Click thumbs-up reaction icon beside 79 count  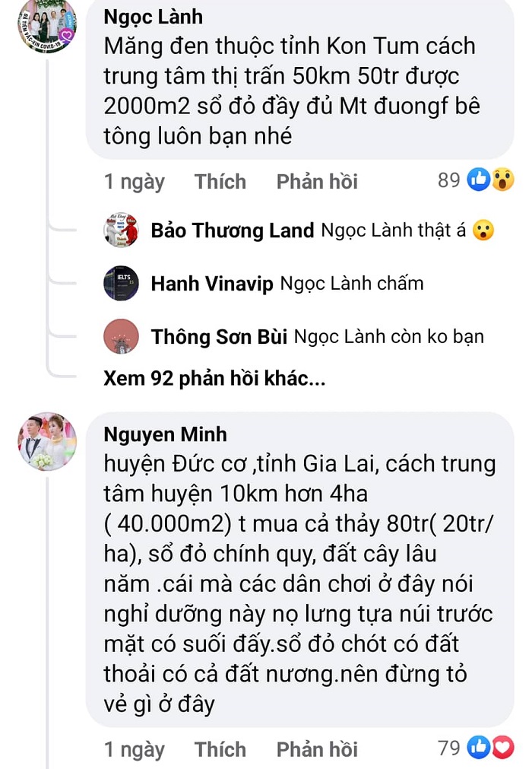[x=479, y=748]
